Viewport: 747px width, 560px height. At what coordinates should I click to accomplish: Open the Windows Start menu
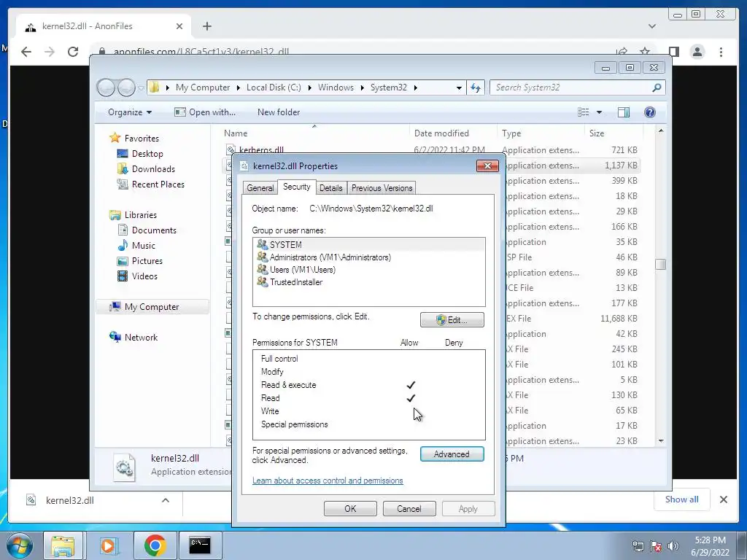pos(20,545)
